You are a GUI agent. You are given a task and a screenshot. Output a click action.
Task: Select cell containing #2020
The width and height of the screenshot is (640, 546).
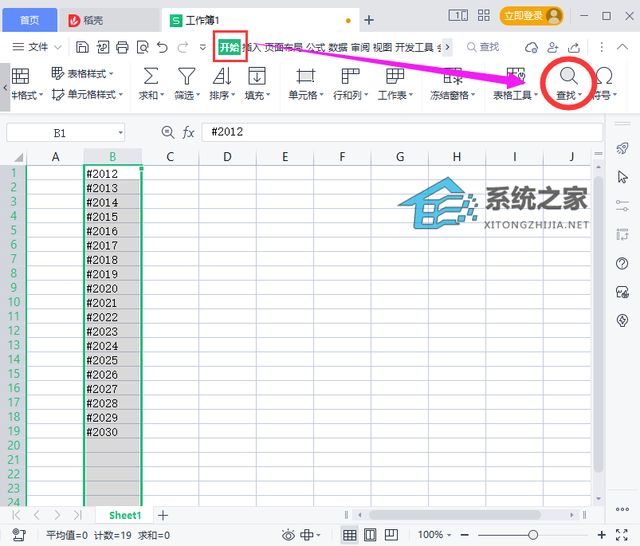pyautogui.click(x=113, y=289)
